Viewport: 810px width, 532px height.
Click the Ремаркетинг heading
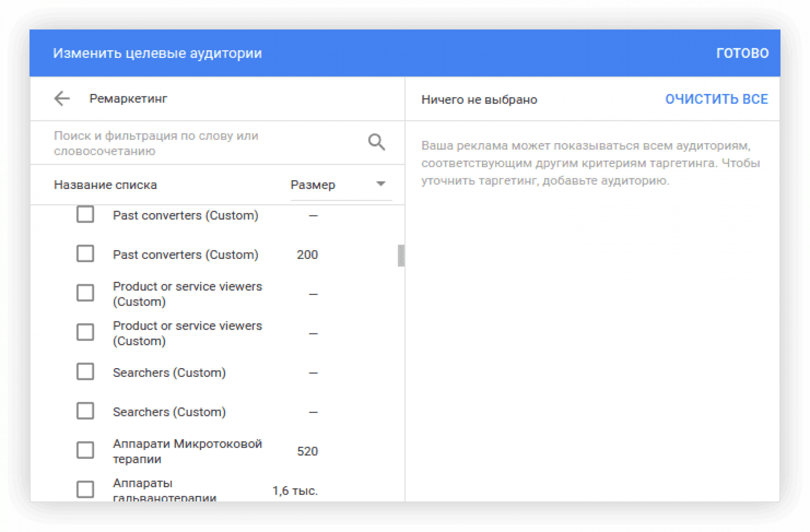128,99
